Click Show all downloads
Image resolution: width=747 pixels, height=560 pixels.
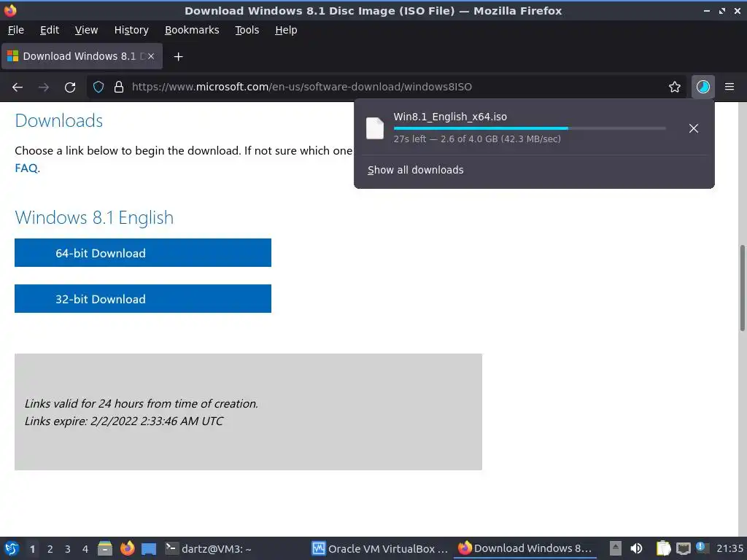415,170
